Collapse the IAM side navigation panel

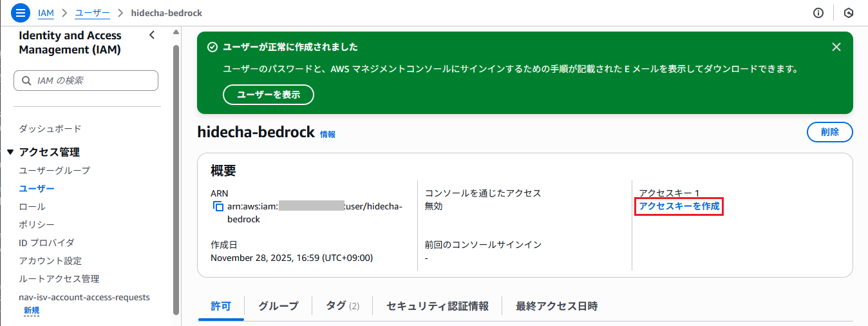(152, 35)
